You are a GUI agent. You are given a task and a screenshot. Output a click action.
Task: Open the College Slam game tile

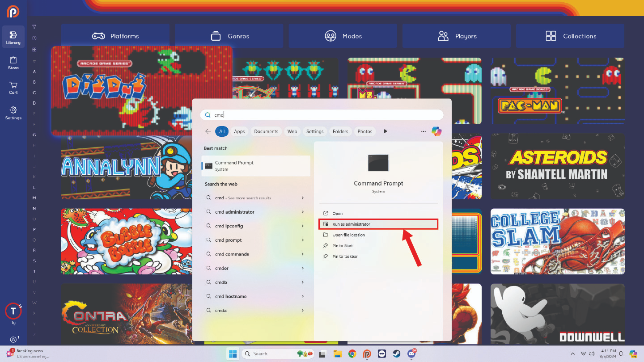[558, 241]
